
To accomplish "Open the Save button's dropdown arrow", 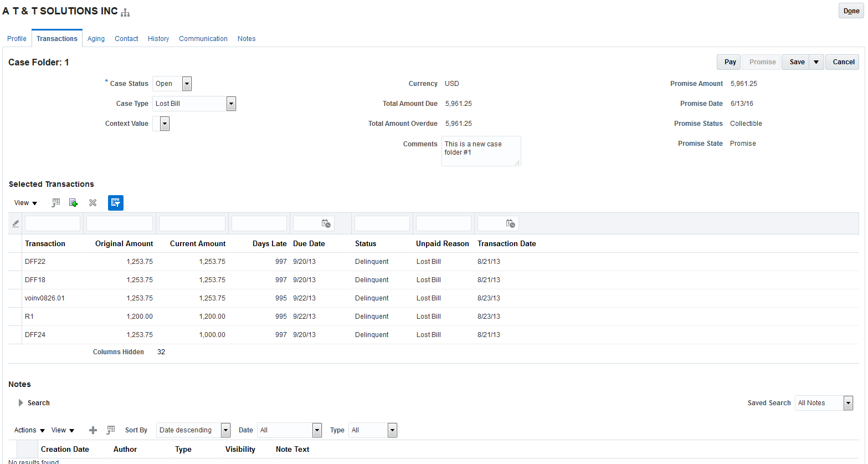I will pos(816,62).
